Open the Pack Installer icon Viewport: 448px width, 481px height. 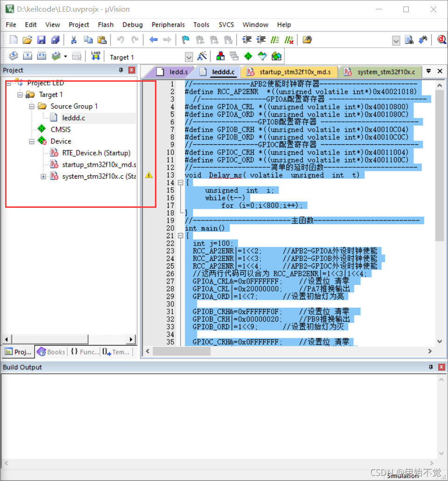[x=276, y=56]
